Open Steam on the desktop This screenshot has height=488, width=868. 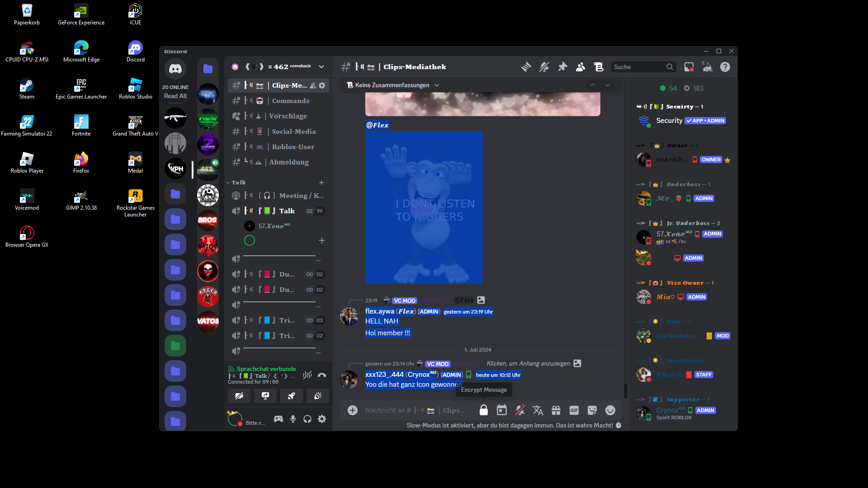[27, 89]
